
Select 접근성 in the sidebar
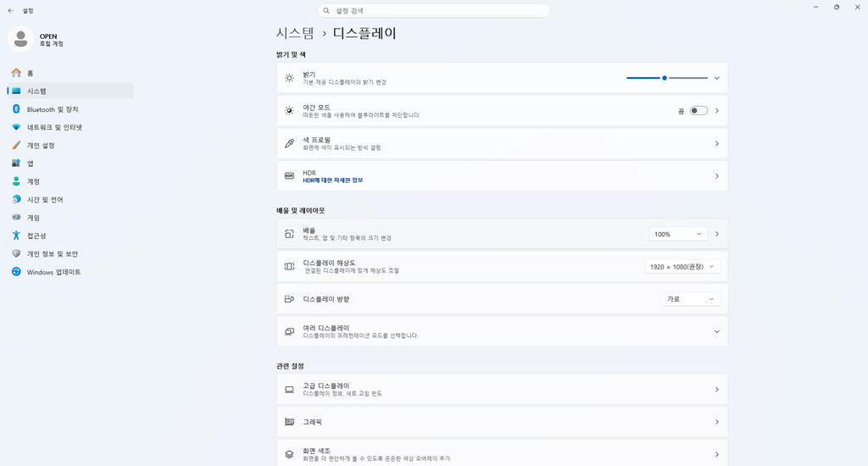[70, 236]
